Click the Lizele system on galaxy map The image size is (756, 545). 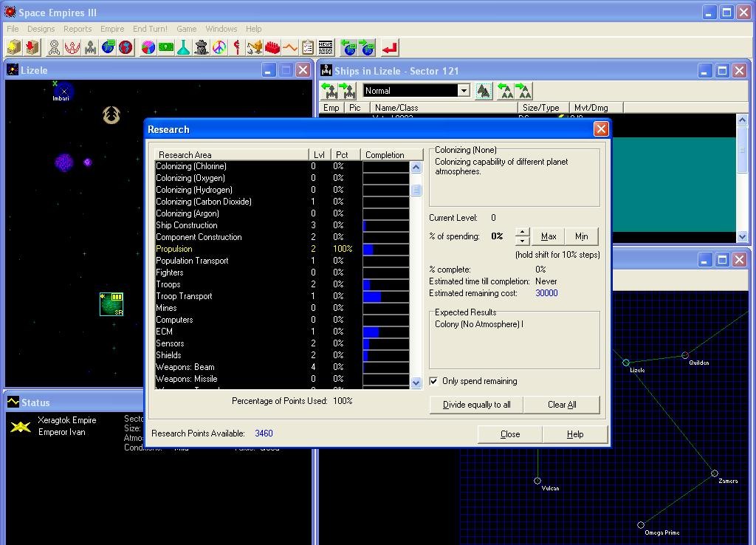tap(626, 363)
